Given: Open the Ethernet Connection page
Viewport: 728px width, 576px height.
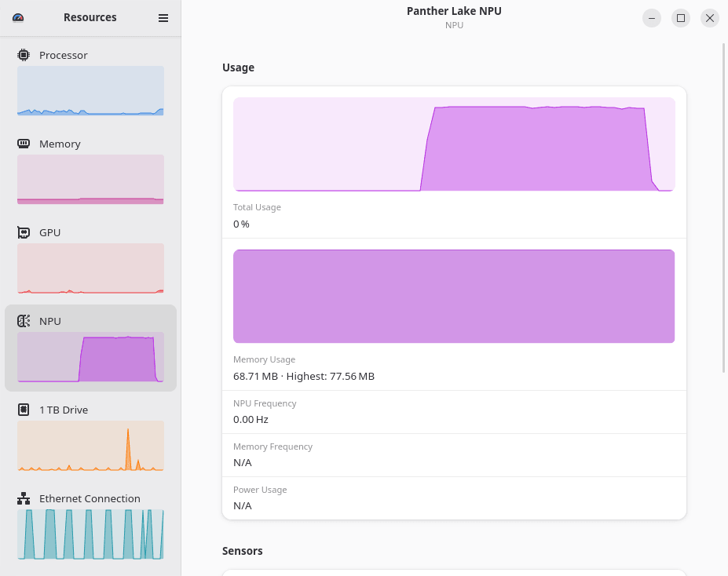Looking at the screenshot, I should 90,526.
